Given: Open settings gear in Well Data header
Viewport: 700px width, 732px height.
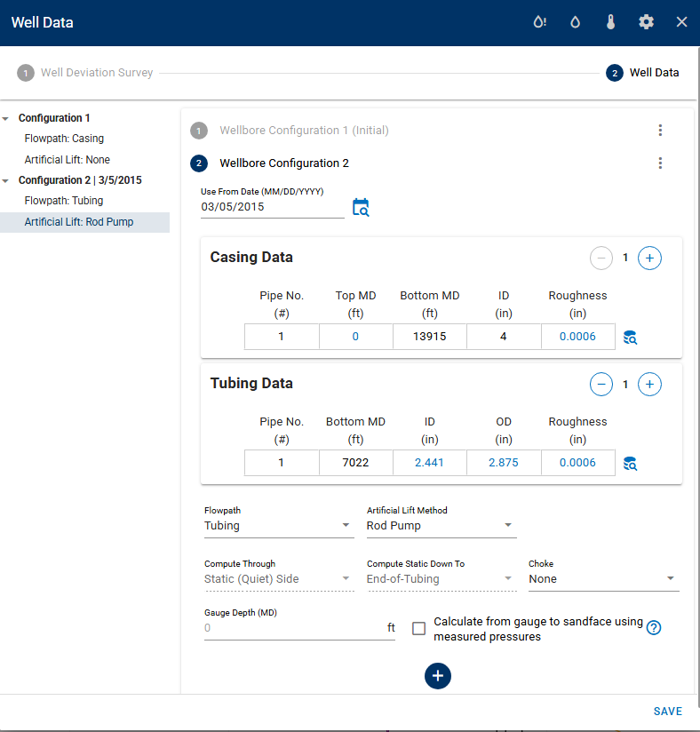Looking at the screenshot, I should (x=646, y=22).
